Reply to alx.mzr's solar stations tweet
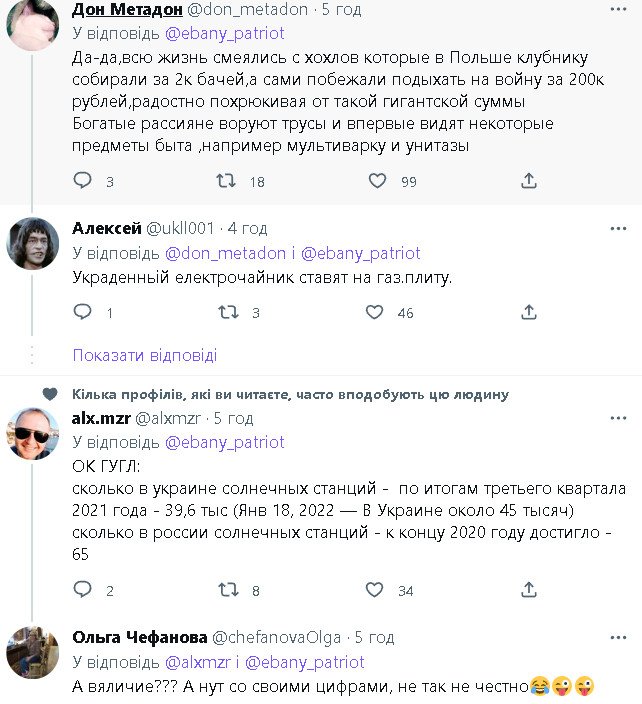The image size is (642, 704). [x=83, y=590]
